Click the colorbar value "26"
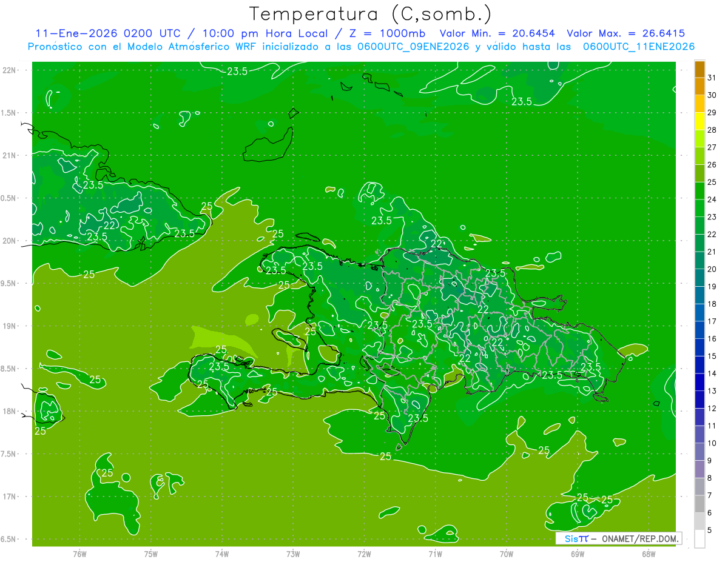Screen dimensions: 728x562 click(x=712, y=165)
